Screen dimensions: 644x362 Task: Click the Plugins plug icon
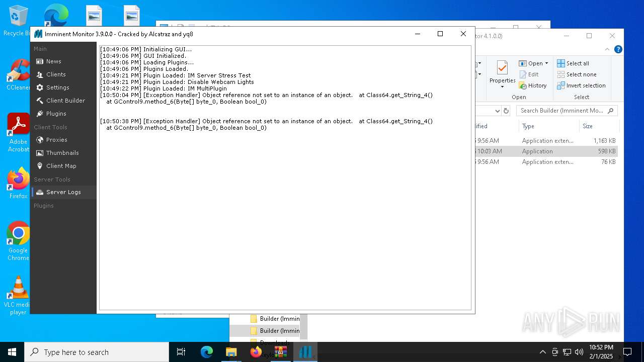(40, 114)
